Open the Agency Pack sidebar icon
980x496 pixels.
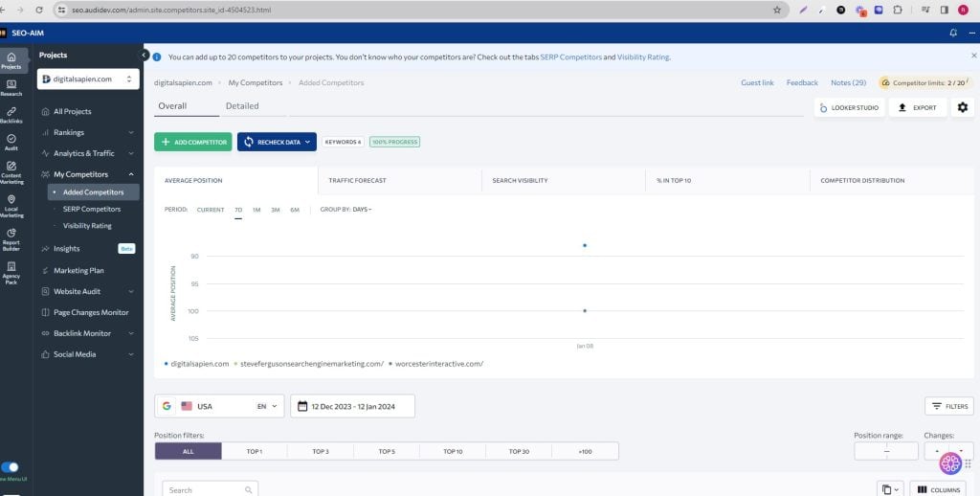(x=11, y=273)
